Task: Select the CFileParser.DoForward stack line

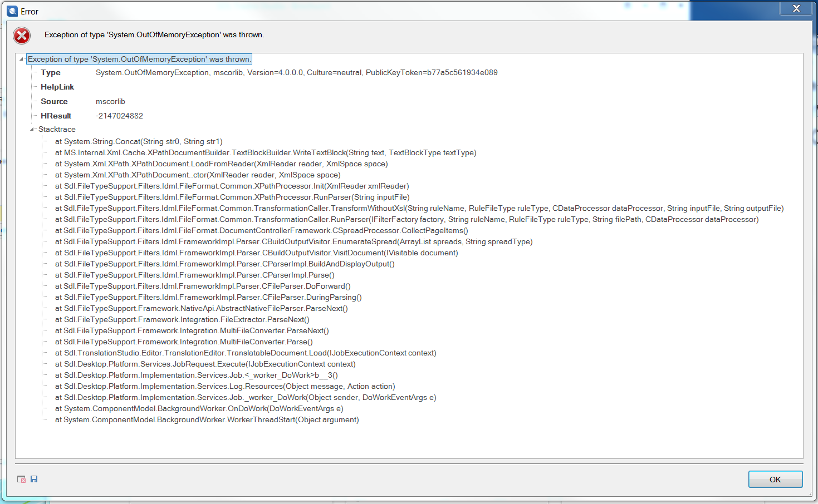Action: (203, 286)
